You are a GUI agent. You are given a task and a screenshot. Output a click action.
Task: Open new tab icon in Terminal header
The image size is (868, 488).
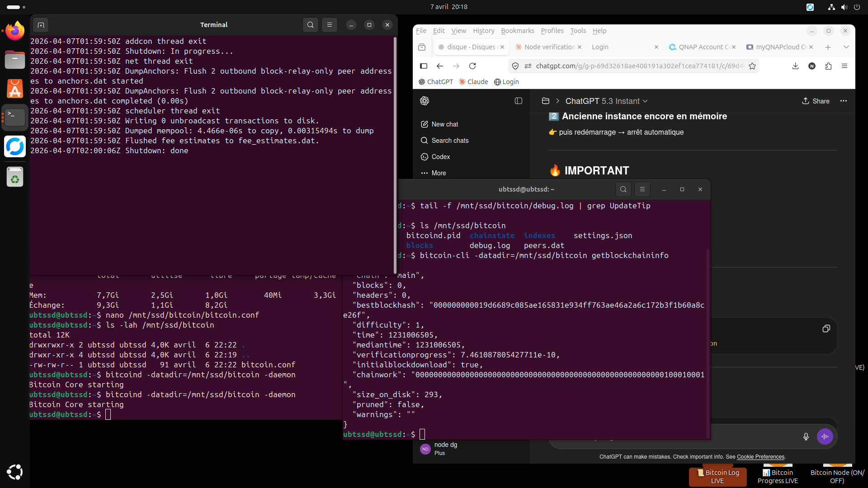41,25
